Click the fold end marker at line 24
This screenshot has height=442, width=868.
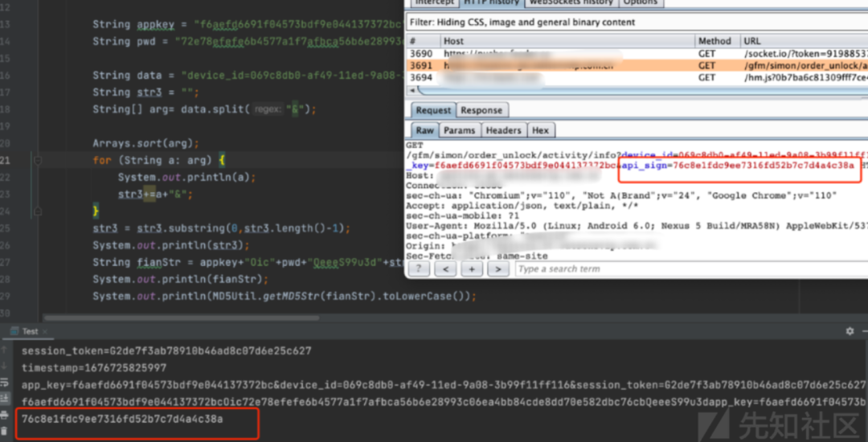point(37,211)
